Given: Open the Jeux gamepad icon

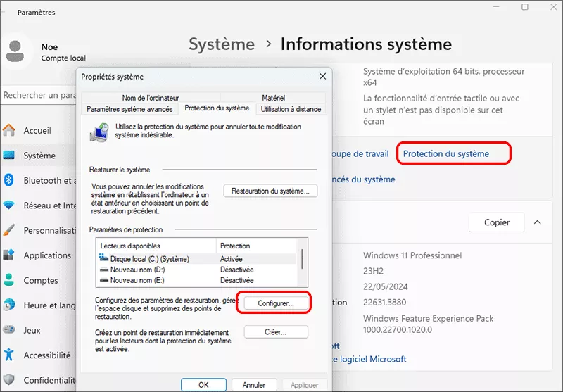Looking at the screenshot, I should [8, 329].
